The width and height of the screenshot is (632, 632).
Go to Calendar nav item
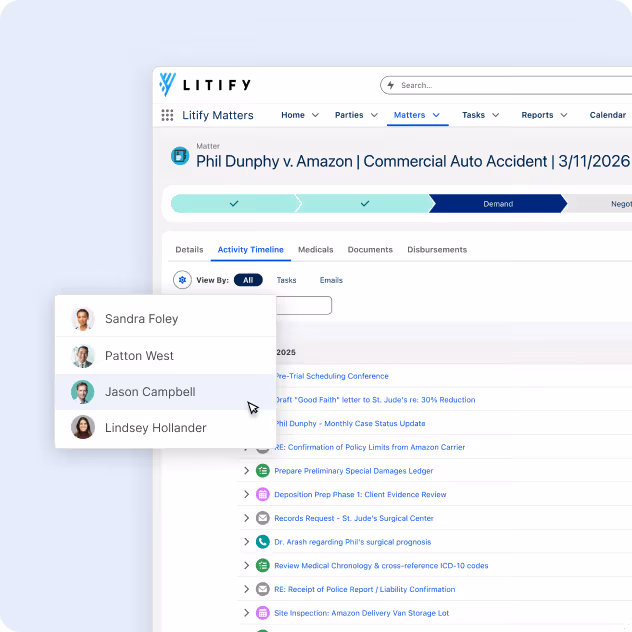608,115
